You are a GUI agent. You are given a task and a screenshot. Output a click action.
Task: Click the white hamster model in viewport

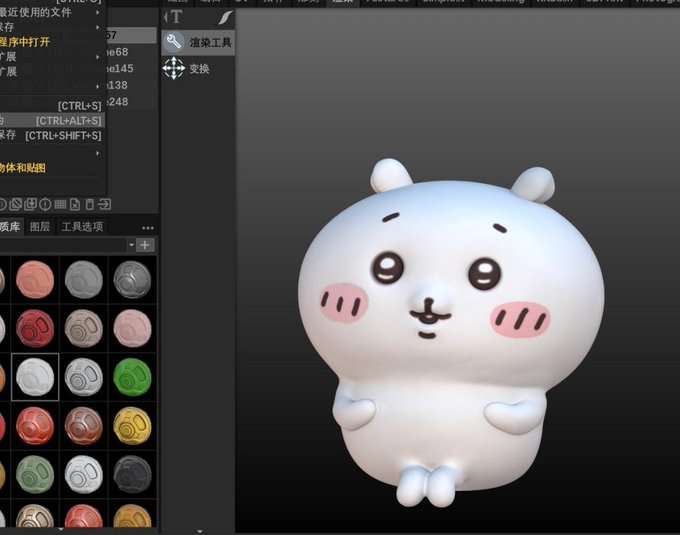(451, 334)
